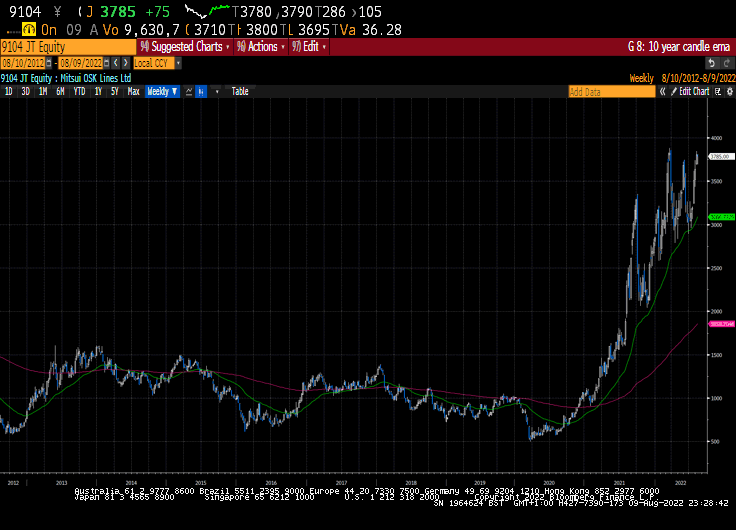Click the 500 price axis label
Viewport: 736px width, 530px height.
pyautogui.click(x=715, y=441)
